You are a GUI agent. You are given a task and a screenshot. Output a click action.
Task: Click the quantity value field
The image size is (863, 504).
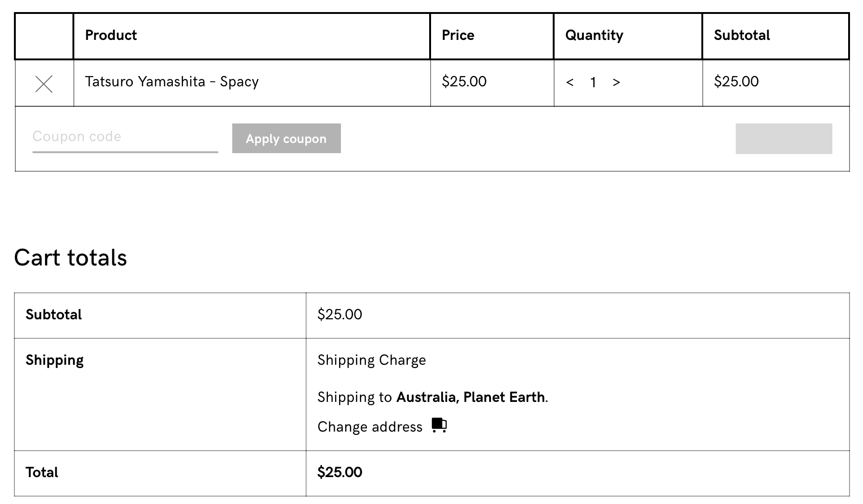point(593,83)
